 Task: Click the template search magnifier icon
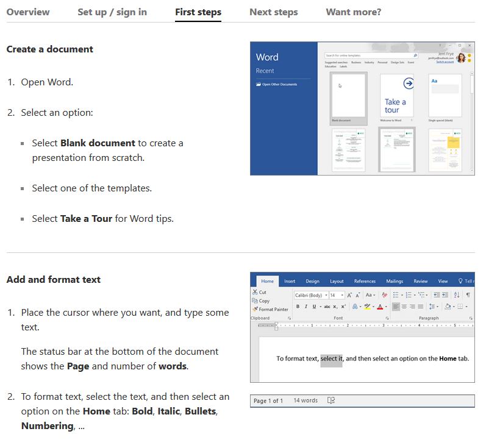coord(415,55)
